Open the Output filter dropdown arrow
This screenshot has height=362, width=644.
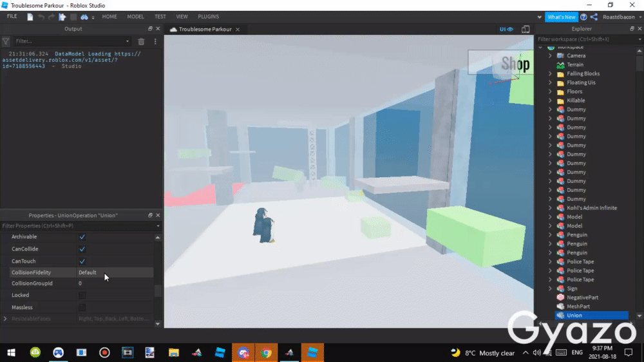[x=128, y=41]
